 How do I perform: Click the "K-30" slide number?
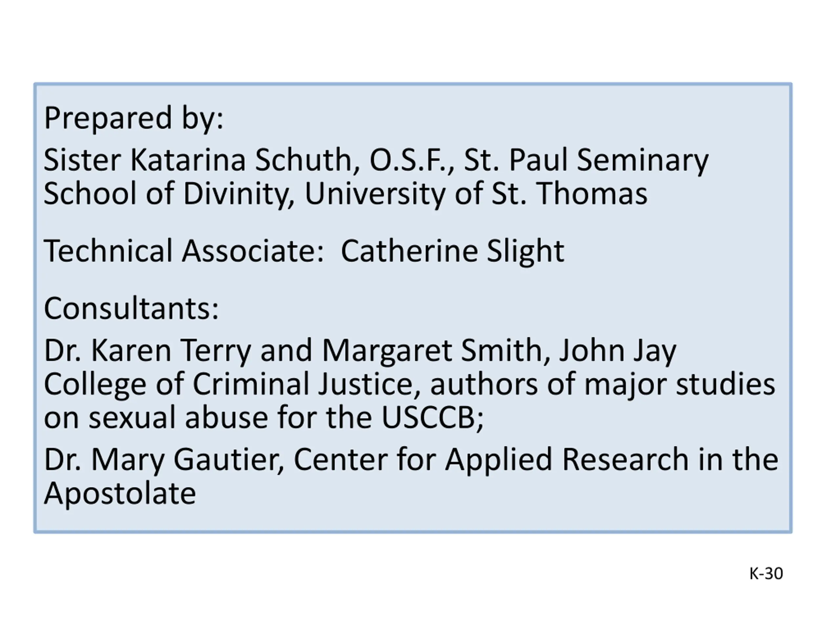click(x=766, y=574)
